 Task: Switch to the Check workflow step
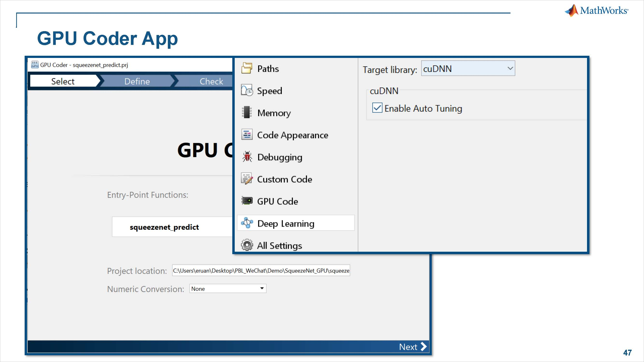pos(211,81)
